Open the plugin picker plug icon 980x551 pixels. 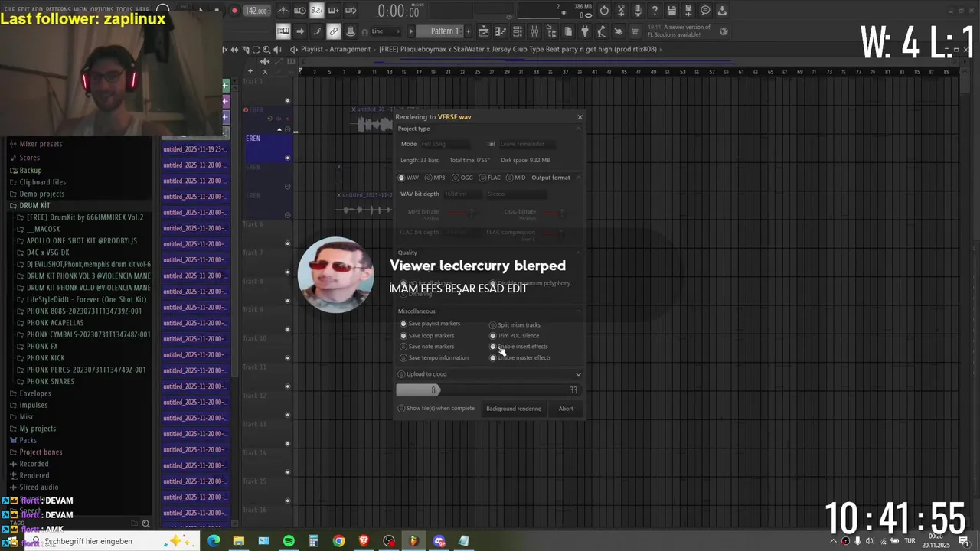click(585, 31)
